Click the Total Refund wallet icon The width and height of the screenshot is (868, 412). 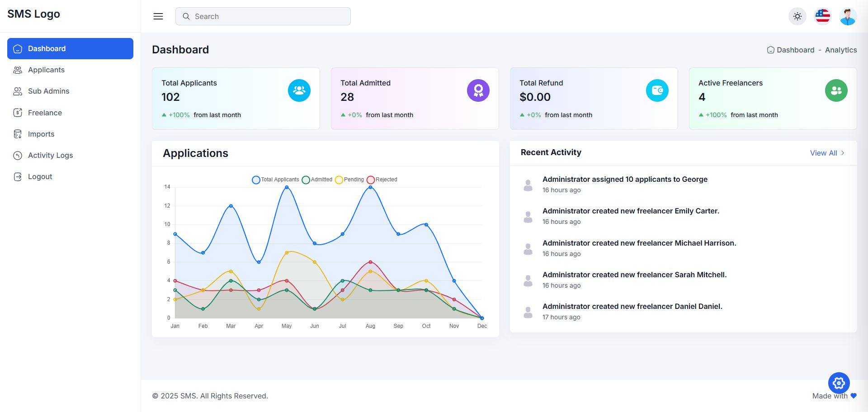(x=657, y=90)
